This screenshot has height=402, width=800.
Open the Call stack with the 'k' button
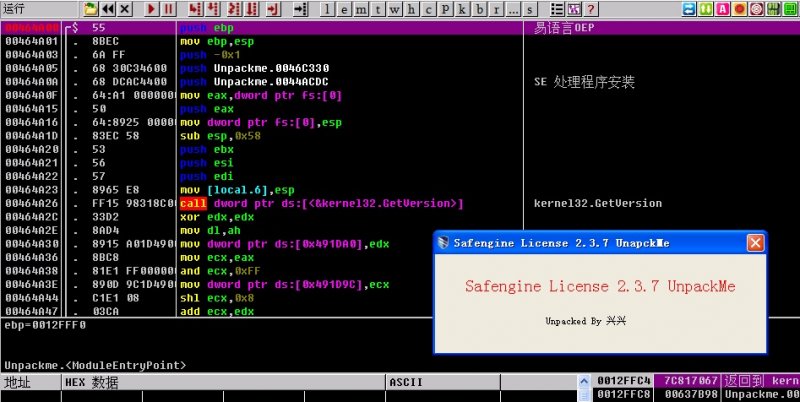point(462,9)
